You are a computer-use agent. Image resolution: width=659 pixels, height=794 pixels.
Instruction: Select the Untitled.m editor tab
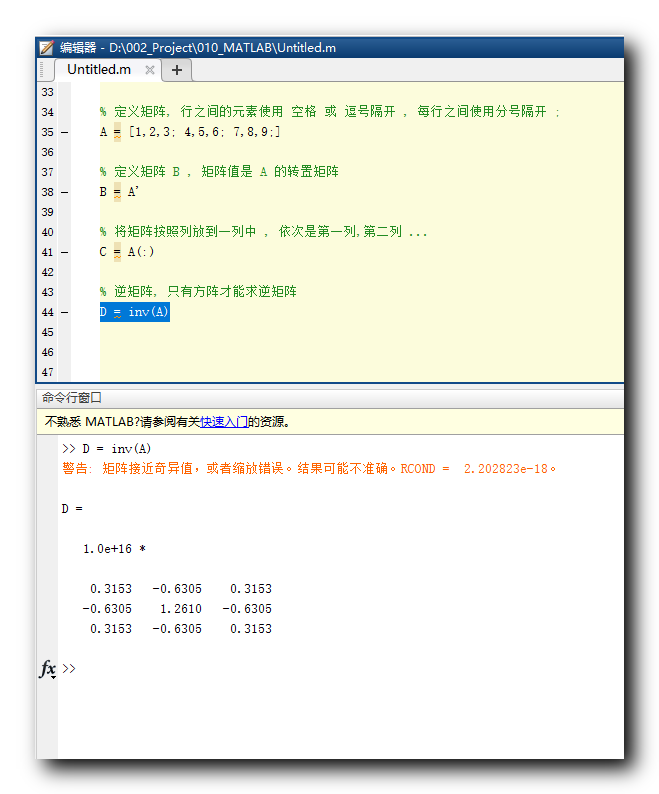pyautogui.click(x=99, y=69)
